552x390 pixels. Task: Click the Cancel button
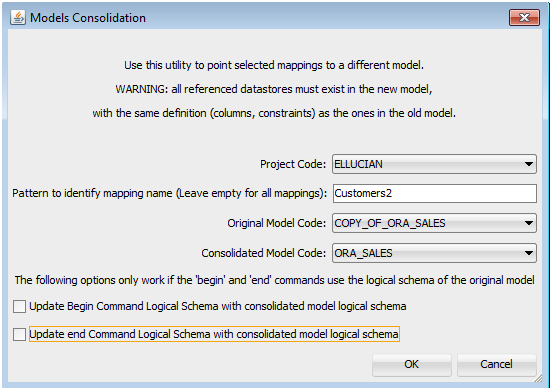tap(496, 364)
